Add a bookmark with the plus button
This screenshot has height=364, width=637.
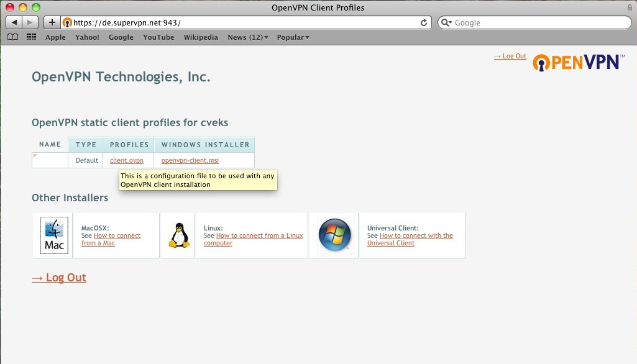point(52,22)
